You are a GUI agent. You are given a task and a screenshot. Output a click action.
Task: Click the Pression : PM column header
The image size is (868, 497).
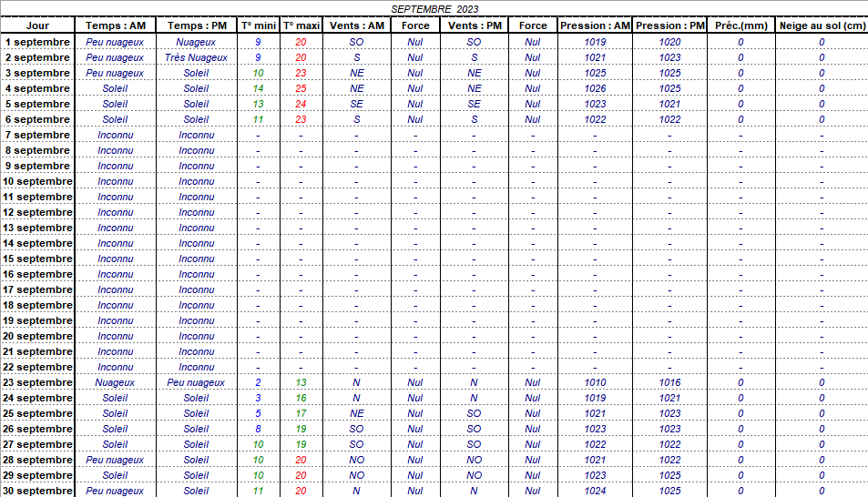click(x=669, y=25)
